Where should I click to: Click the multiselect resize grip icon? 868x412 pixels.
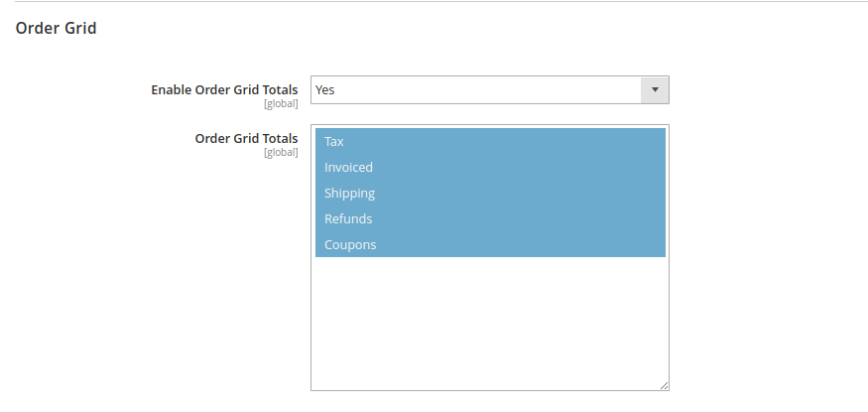(664, 385)
